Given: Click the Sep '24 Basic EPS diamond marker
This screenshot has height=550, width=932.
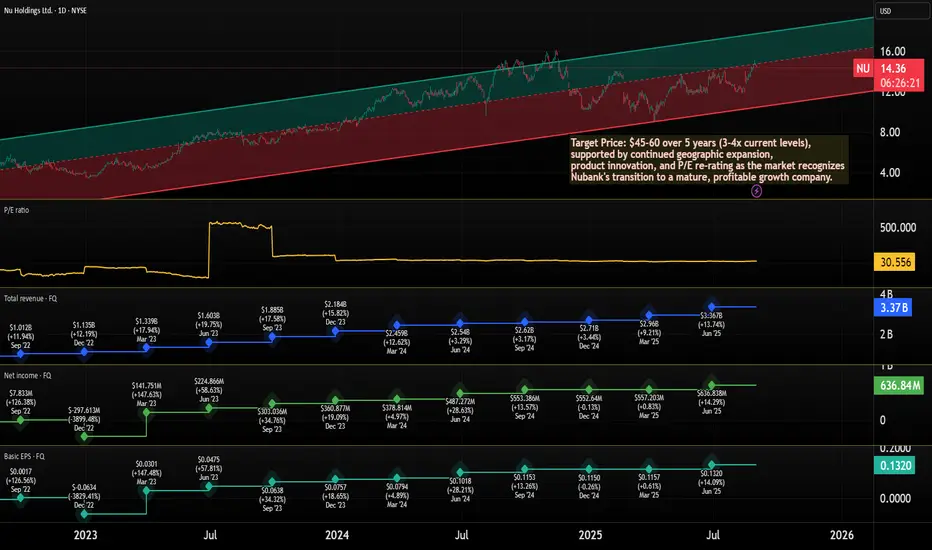Looking at the screenshot, I should click(x=524, y=469).
